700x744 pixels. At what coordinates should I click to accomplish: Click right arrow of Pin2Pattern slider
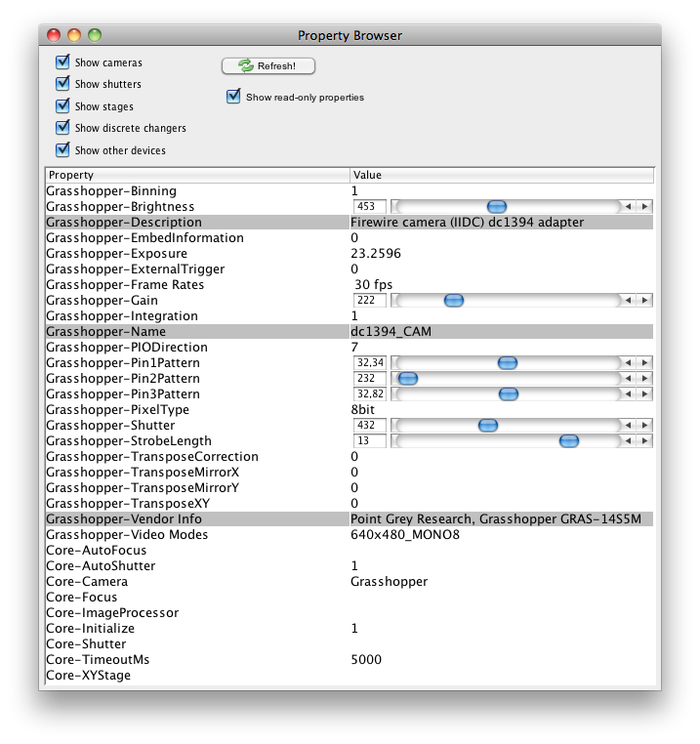pos(644,379)
